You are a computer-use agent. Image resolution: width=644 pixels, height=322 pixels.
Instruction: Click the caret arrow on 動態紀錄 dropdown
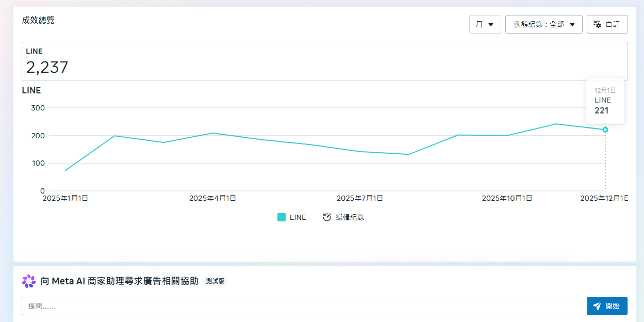tap(572, 24)
